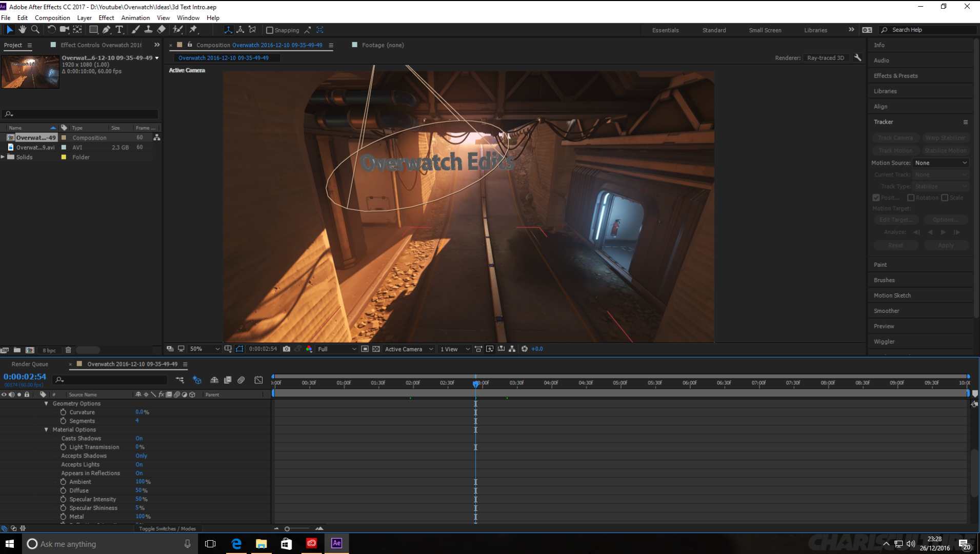980x554 pixels.
Task: Select the Rotation tool
Action: click(x=51, y=30)
